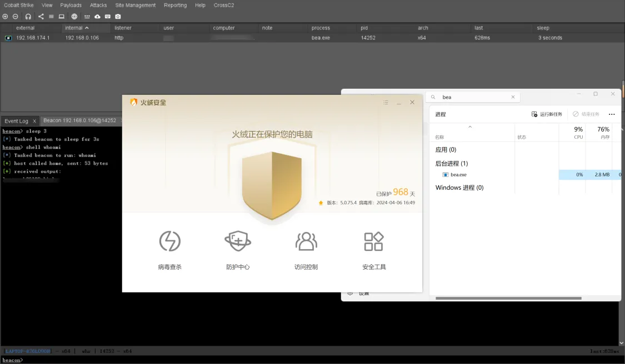The image size is (625, 364).
Task: Open Task Manager settings gear icon
Action: 351,294
